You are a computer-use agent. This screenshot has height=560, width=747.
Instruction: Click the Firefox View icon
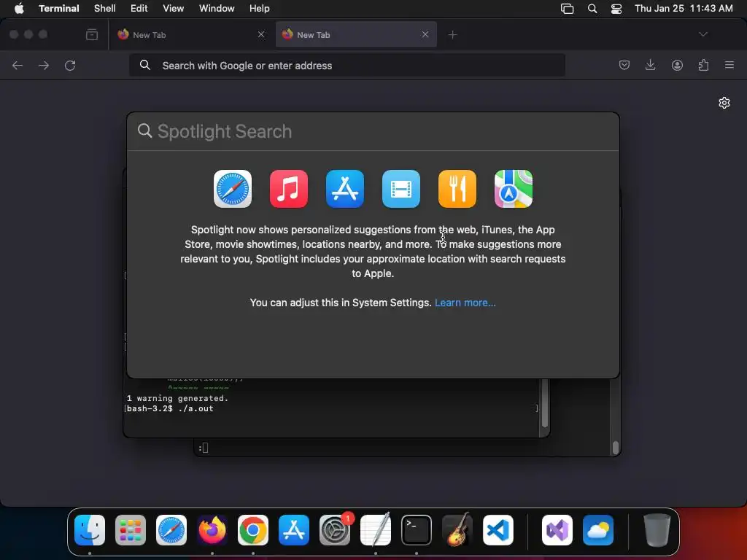tap(92, 35)
